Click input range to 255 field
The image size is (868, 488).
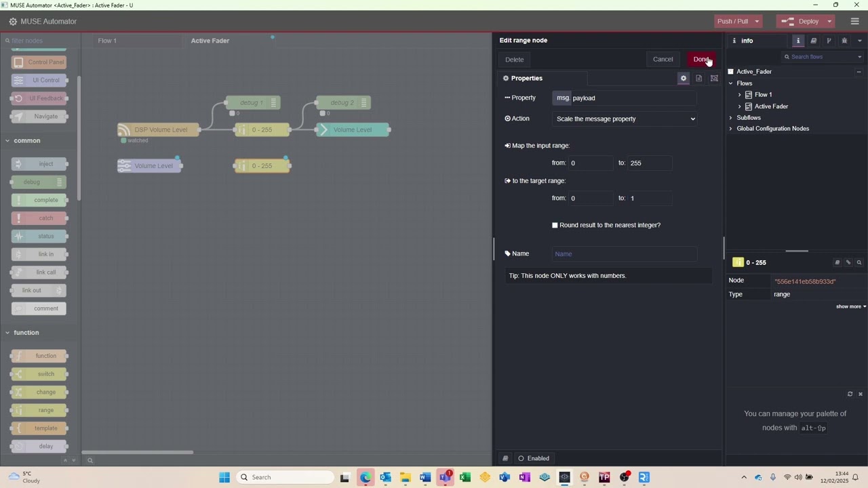click(x=650, y=163)
